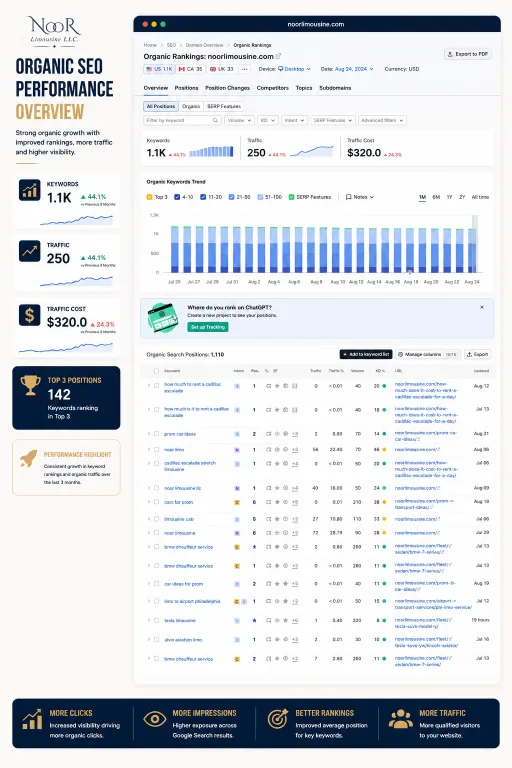Click the star icon in 'limousine cab' row
The width and height of the screenshot is (512, 768).
277,519
